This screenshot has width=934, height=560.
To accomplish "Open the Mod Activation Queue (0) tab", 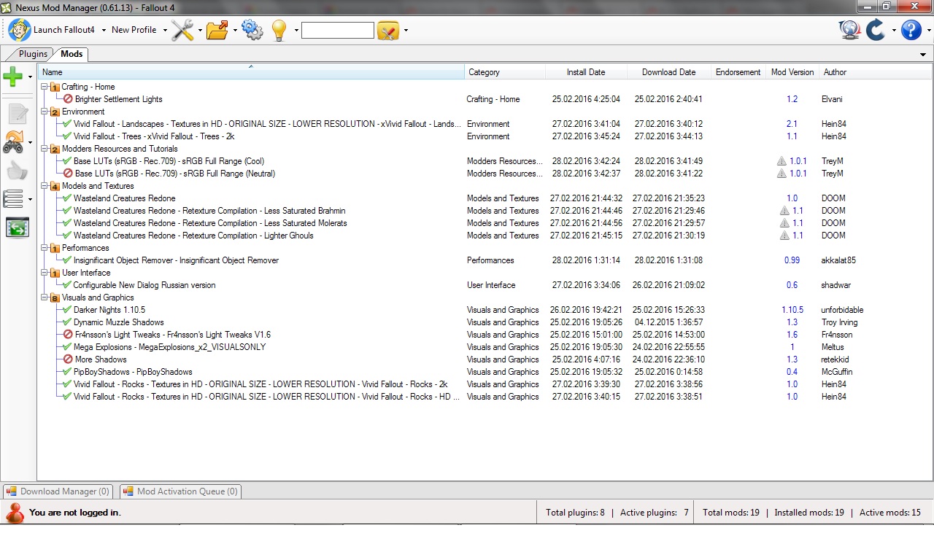I will [180, 491].
